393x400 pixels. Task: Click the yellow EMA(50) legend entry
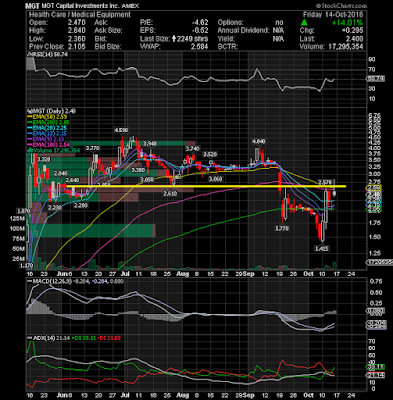coord(48,117)
